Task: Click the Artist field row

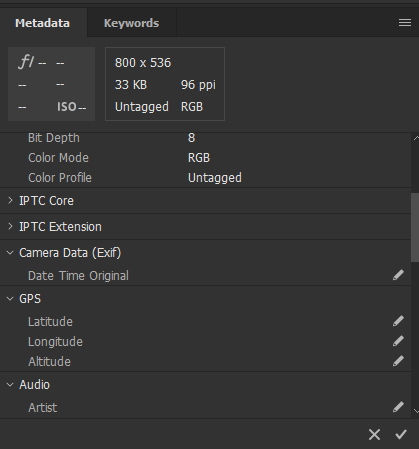Action: point(205,408)
